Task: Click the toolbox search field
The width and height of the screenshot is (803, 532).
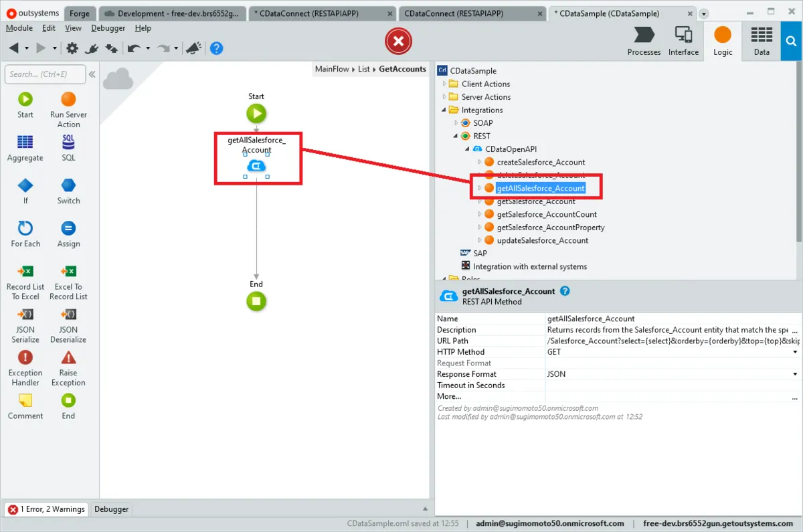Action: pyautogui.click(x=46, y=74)
